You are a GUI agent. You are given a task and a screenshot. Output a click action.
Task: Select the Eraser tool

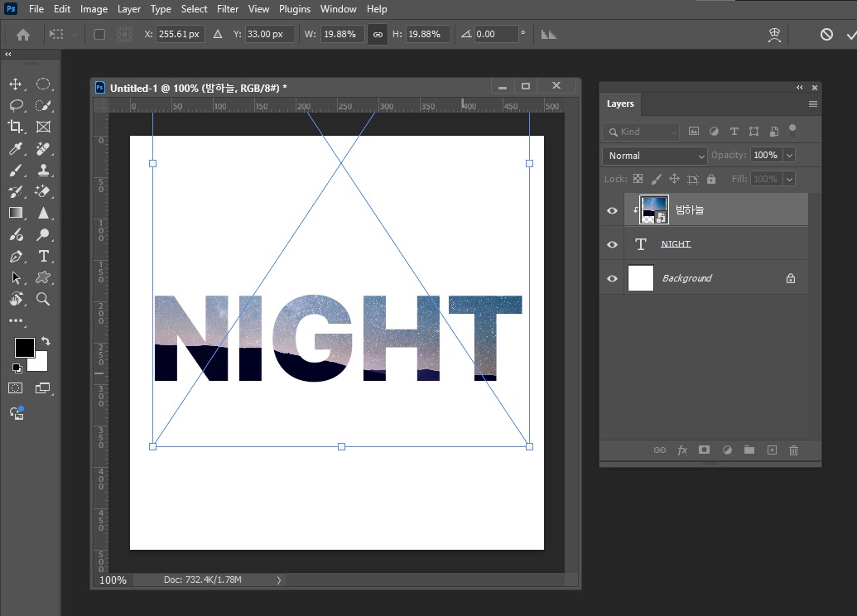pos(43,191)
